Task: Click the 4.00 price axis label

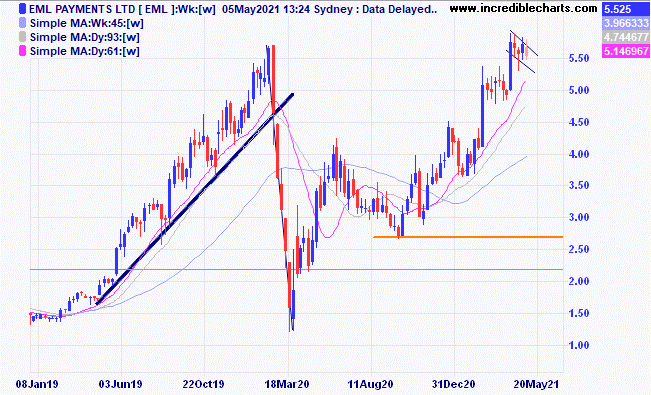Action: pyautogui.click(x=579, y=154)
